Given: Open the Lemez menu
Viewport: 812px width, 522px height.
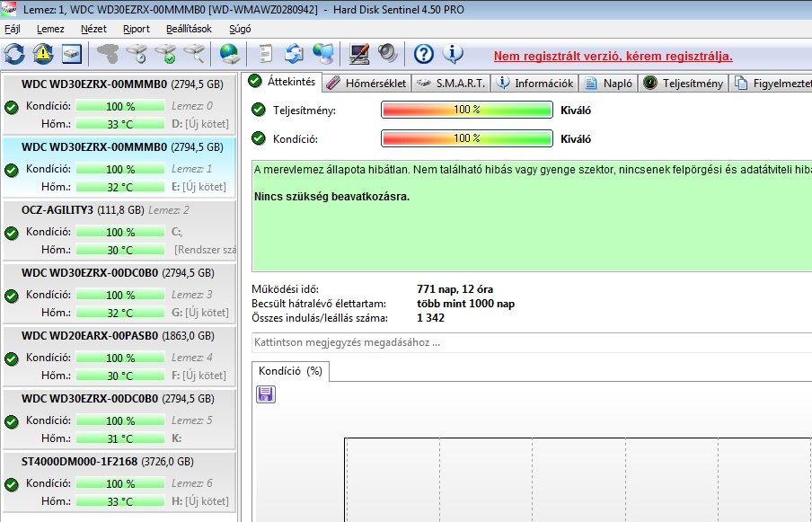Looking at the screenshot, I should click(50, 29).
